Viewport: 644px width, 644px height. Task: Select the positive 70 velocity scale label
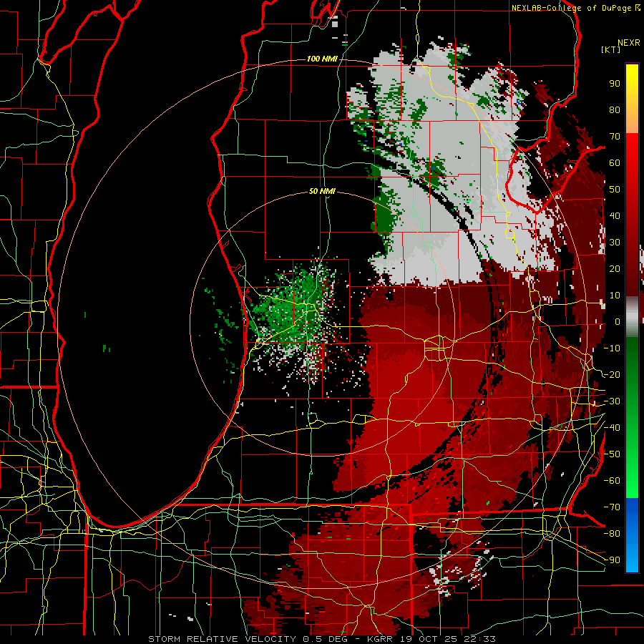[615, 137]
